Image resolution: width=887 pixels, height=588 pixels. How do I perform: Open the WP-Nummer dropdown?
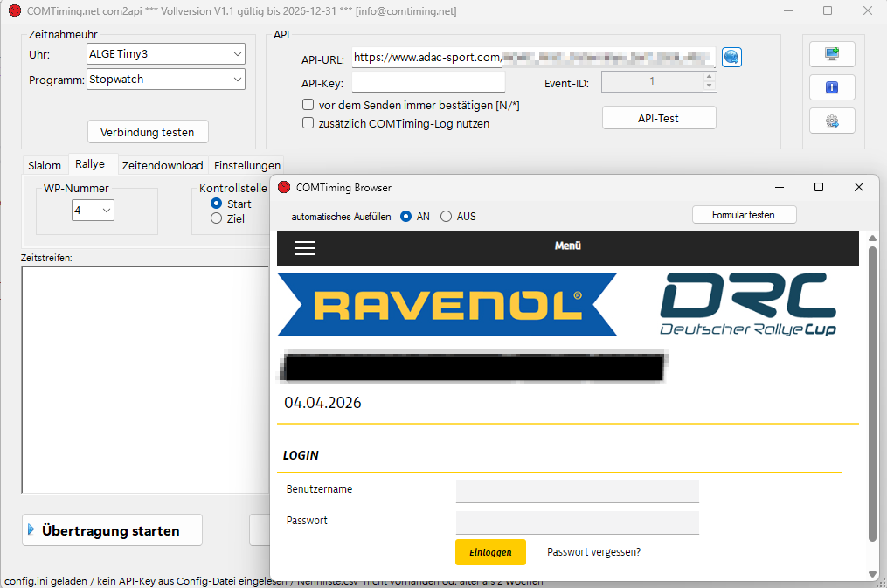coord(94,211)
